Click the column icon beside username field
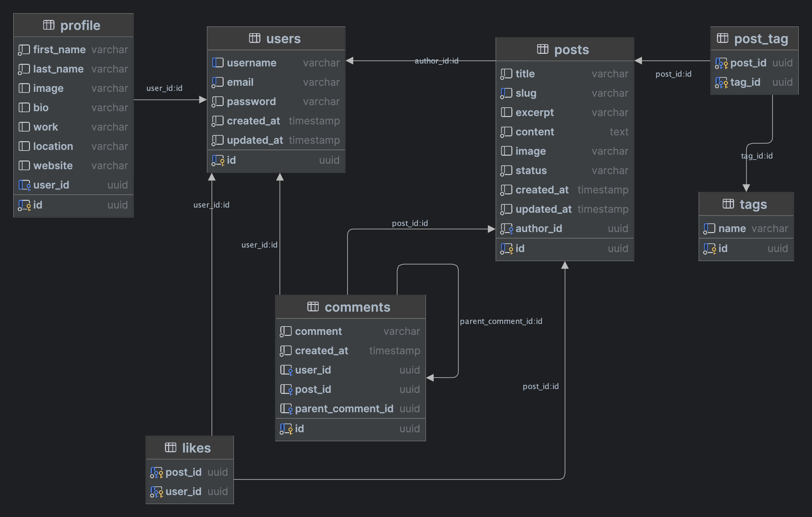This screenshot has height=517, width=812. (217, 63)
